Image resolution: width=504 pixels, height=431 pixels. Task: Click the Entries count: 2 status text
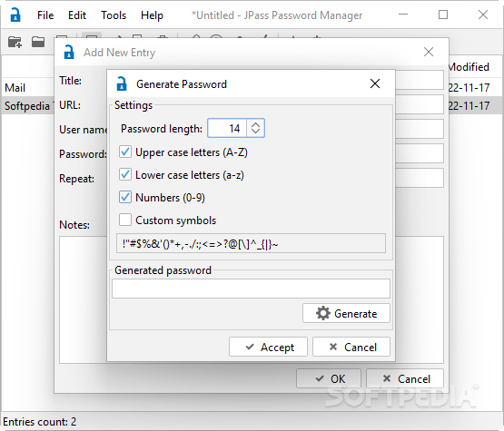(40, 421)
